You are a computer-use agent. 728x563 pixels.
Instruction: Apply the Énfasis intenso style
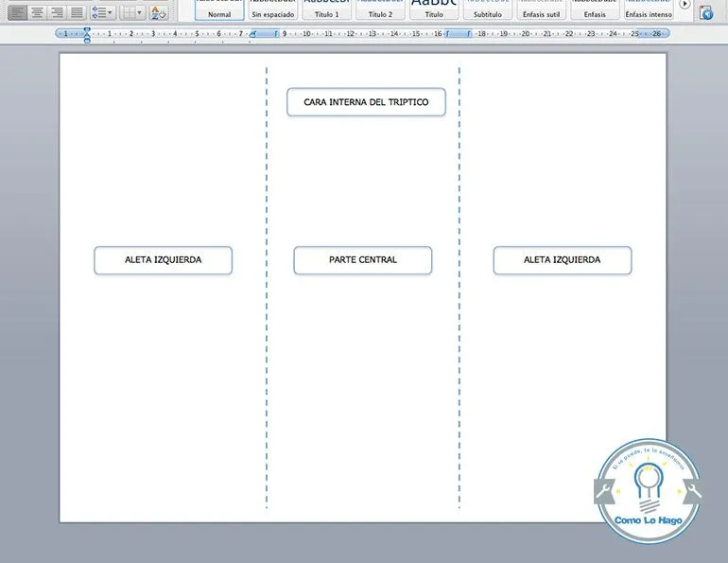click(x=649, y=9)
